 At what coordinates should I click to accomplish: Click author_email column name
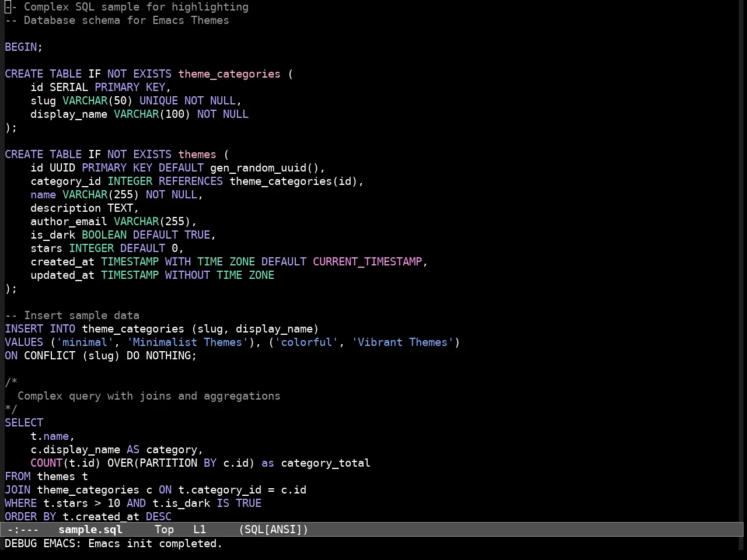point(69,222)
